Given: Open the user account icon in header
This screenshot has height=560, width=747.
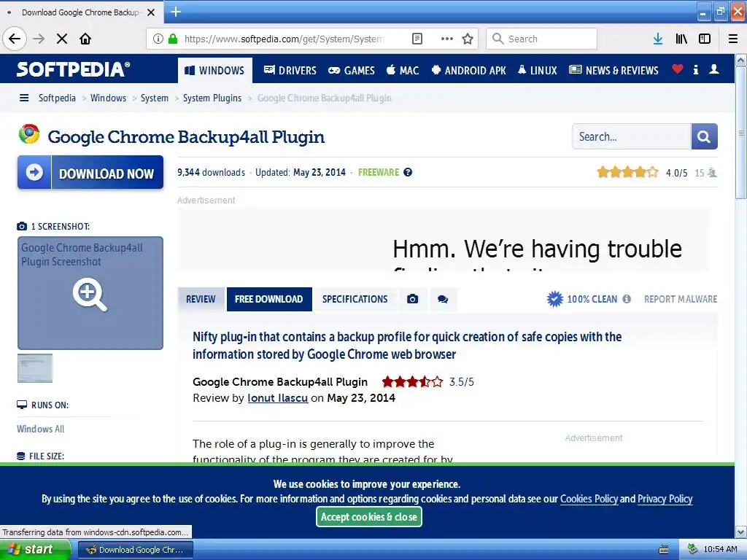Looking at the screenshot, I should 714,69.
